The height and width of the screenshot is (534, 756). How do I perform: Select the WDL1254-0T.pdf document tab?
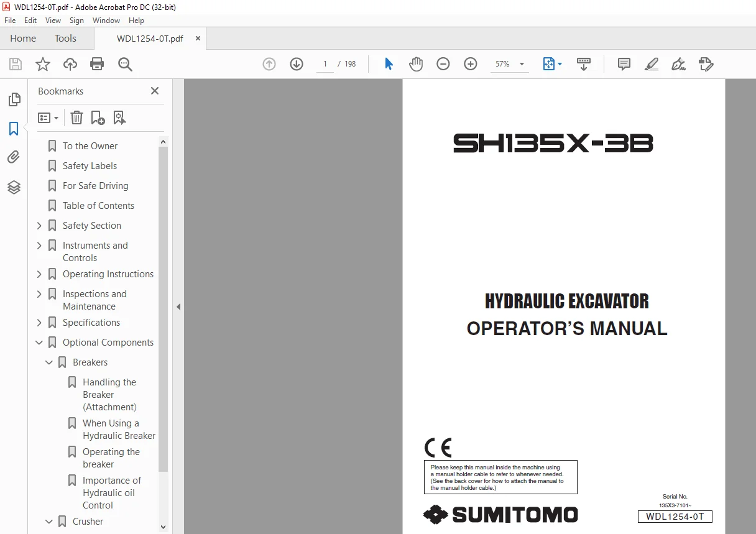coord(150,39)
